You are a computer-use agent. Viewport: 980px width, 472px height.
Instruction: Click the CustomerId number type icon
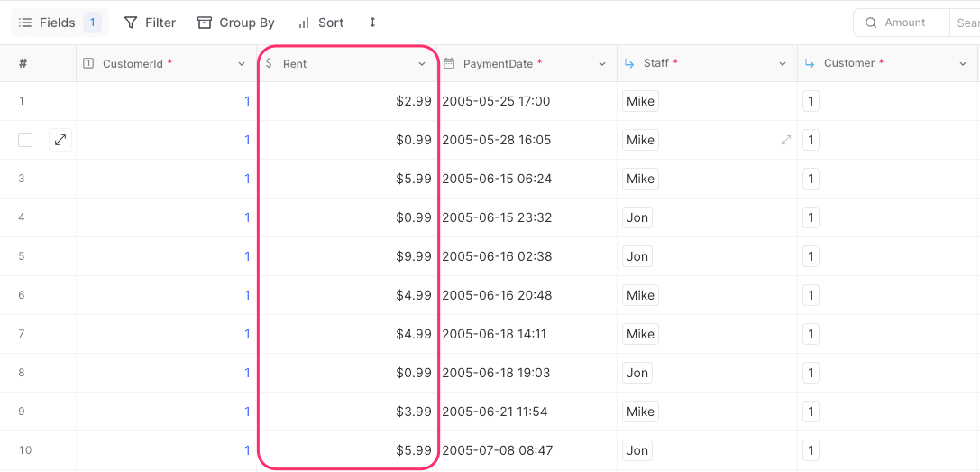[x=88, y=63]
